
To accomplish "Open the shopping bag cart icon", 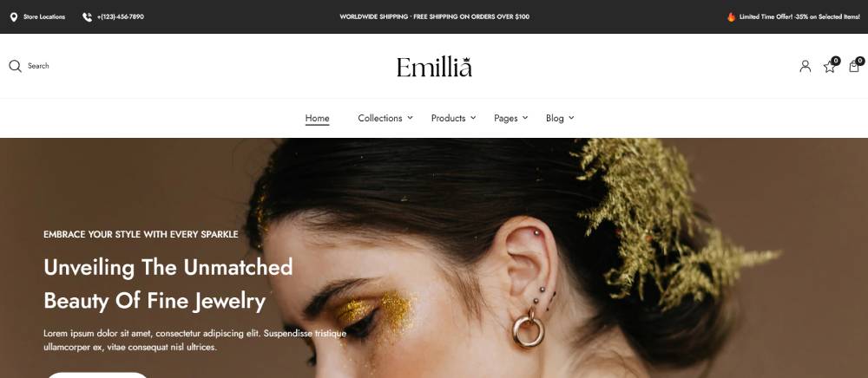I will click(853, 66).
